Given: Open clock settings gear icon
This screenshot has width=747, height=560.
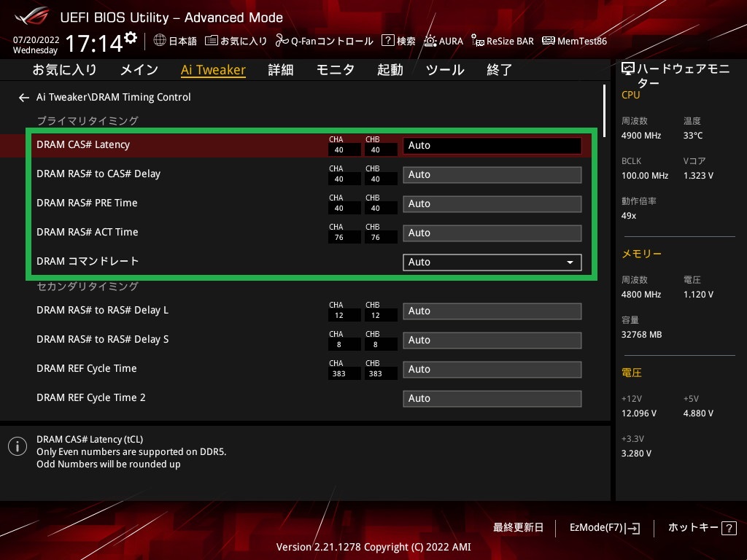Looking at the screenshot, I should [x=131, y=38].
